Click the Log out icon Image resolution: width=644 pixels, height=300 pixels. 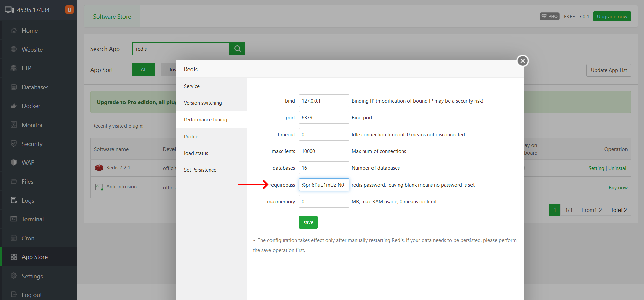point(14,295)
